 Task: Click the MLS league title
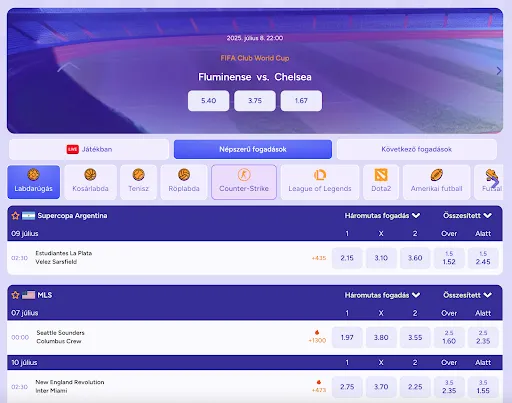(45, 295)
